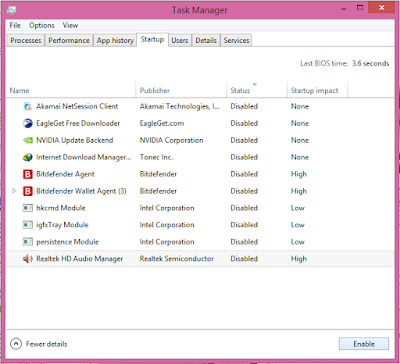Click the Bitdefender Agent red B icon
400x364 pixels.
tap(28, 174)
